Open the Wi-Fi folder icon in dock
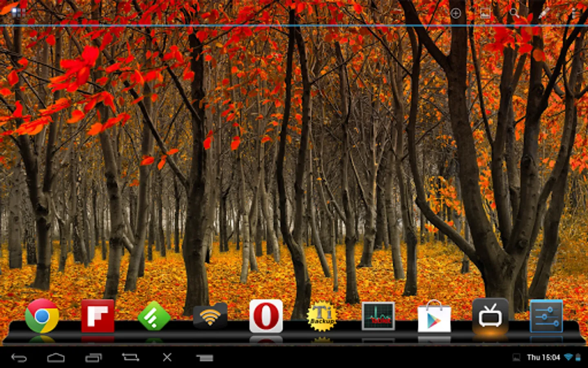 (210, 316)
